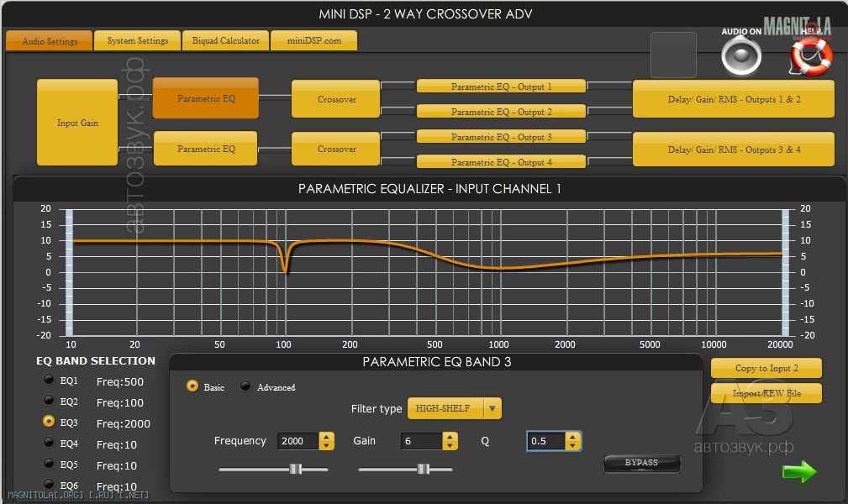The width and height of the screenshot is (848, 504).
Task: Select the EQ5 band radio button
Action: (x=49, y=463)
